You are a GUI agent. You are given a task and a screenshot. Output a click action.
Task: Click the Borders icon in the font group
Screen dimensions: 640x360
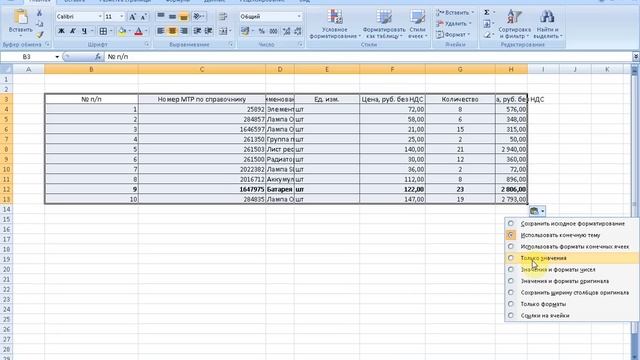tap(103, 31)
